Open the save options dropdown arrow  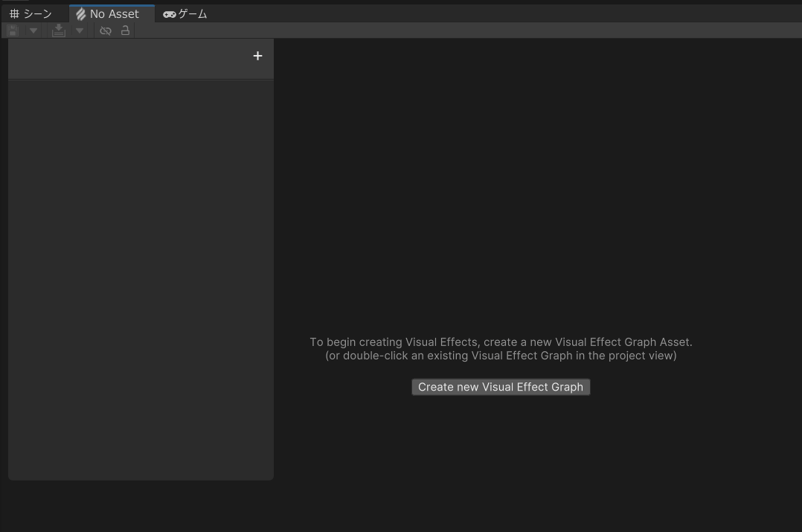[33, 31]
